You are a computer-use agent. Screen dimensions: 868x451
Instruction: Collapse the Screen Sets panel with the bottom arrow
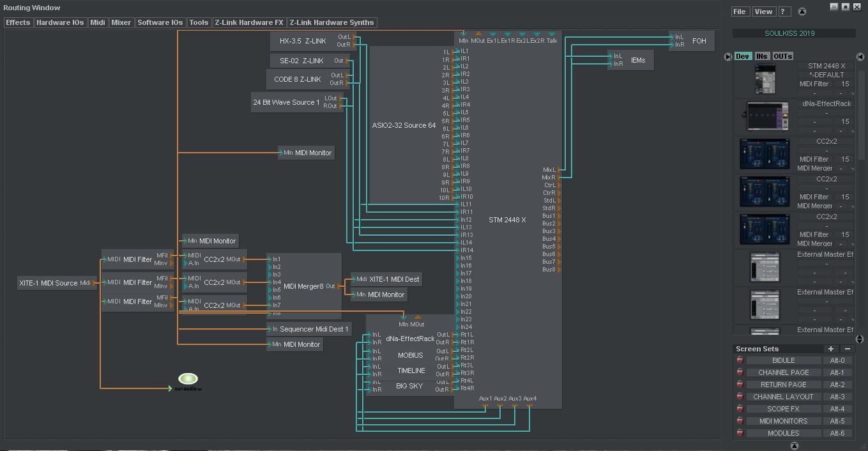(x=794, y=445)
